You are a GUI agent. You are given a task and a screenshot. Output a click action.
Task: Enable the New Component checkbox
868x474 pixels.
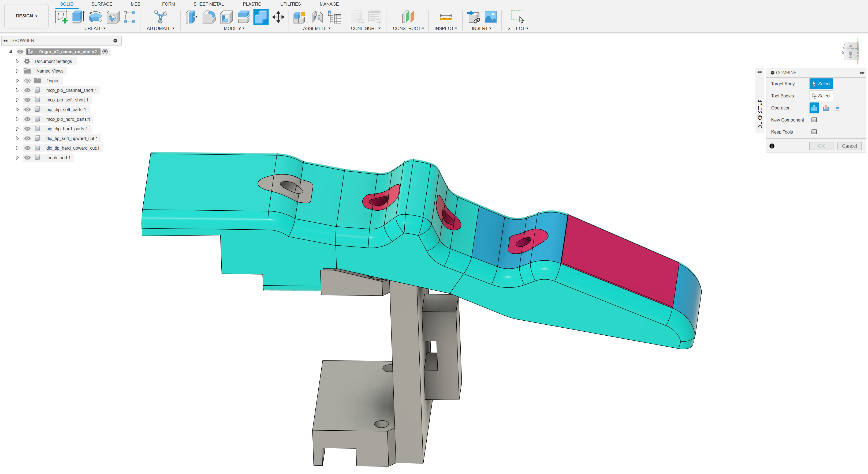tap(814, 120)
